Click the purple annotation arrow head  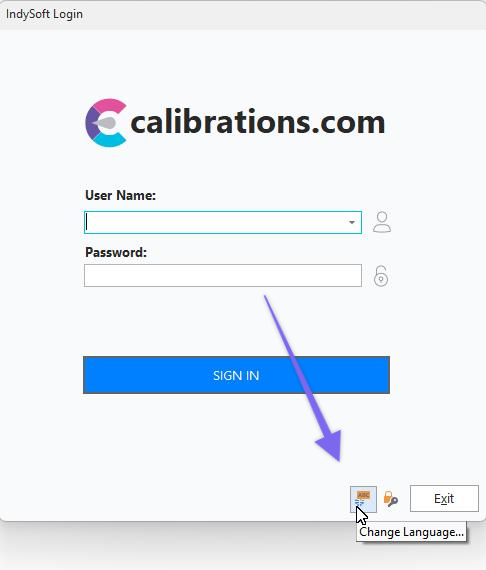331,445
